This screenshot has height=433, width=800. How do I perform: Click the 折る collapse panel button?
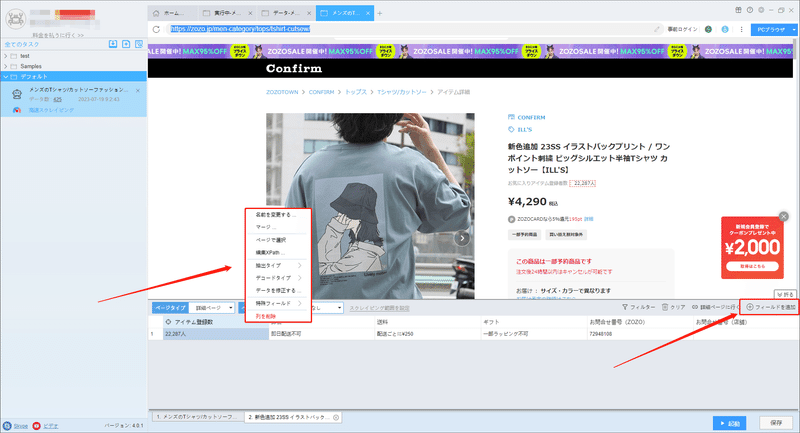click(x=785, y=294)
